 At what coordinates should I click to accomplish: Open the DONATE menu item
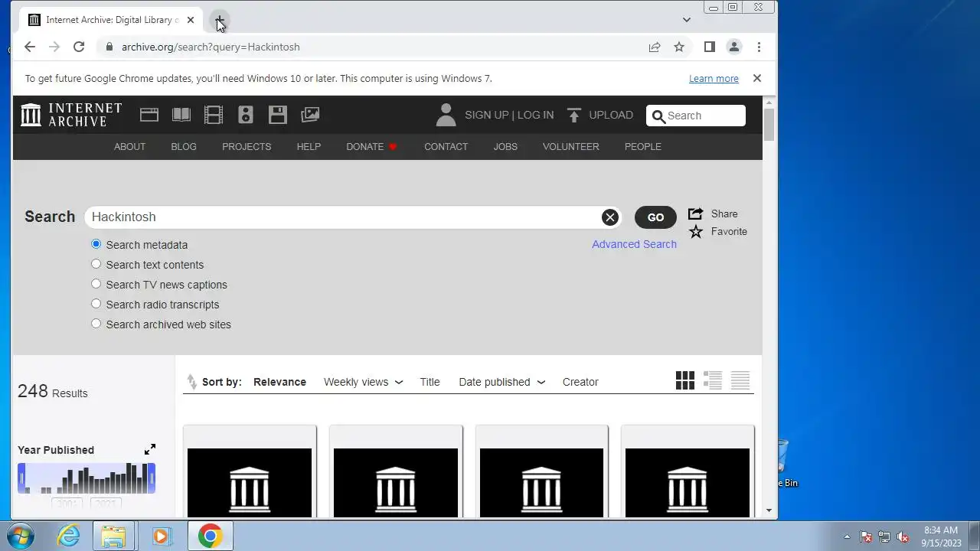pos(371,147)
